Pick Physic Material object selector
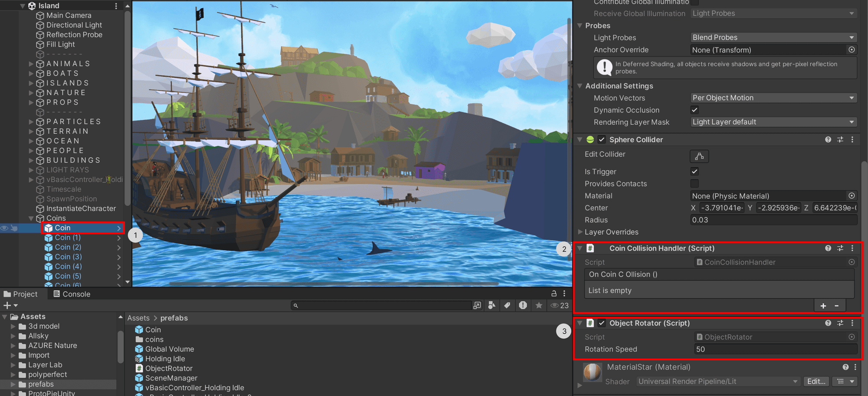Viewport: 868px width, 396px height. point(852,196)
